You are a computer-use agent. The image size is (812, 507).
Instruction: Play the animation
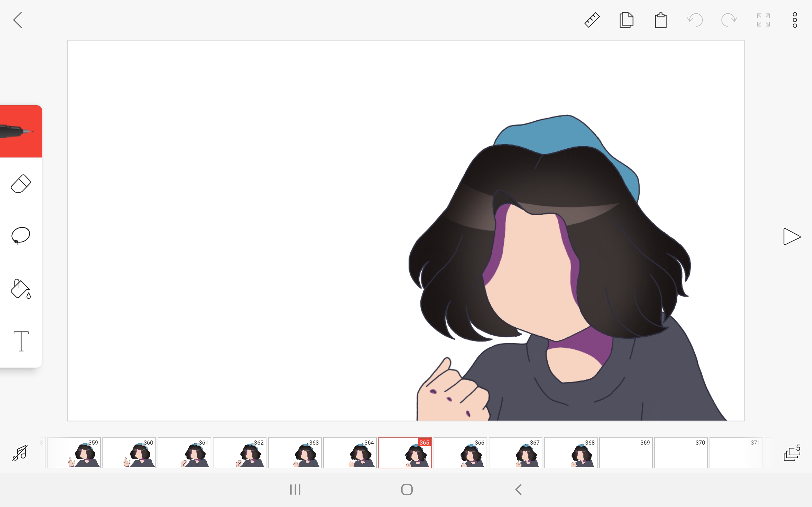tap(791, 236)
